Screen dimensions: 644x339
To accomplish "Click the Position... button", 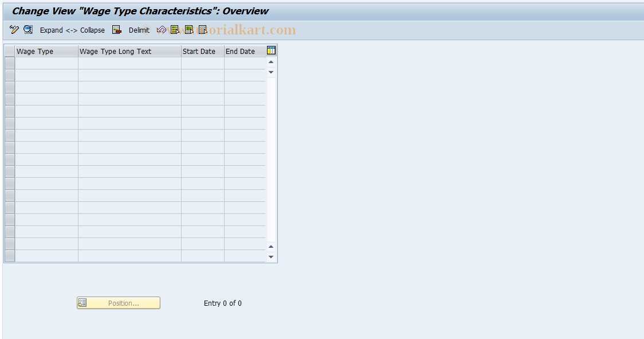I will (118, 303).
